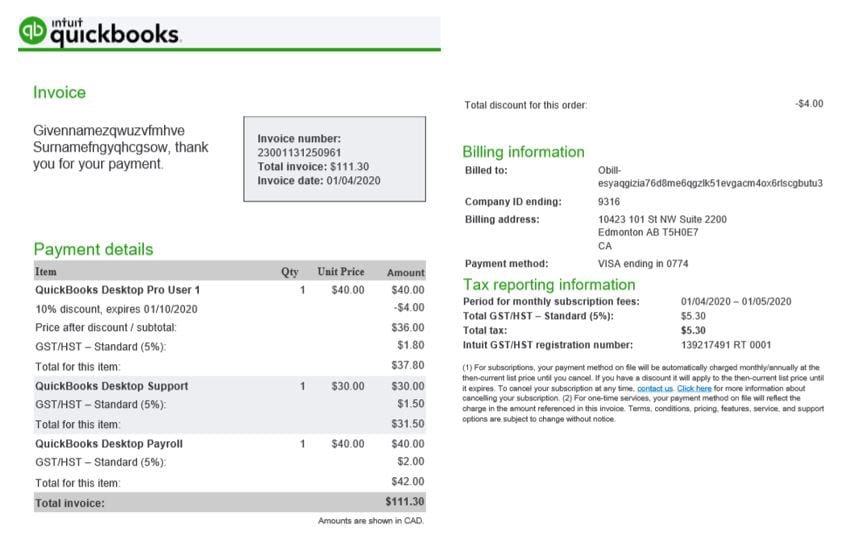Click the green QuickBooks qb logo icon

click(32, 31)
